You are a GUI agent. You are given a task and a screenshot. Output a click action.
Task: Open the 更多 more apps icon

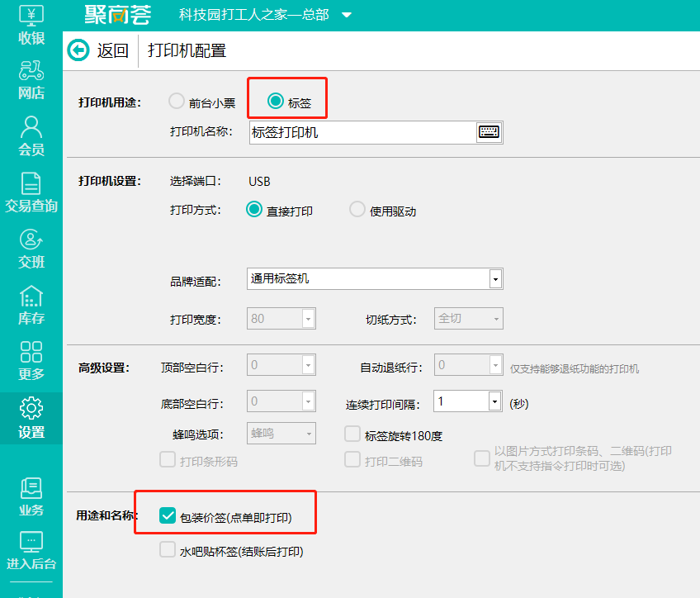31,360
